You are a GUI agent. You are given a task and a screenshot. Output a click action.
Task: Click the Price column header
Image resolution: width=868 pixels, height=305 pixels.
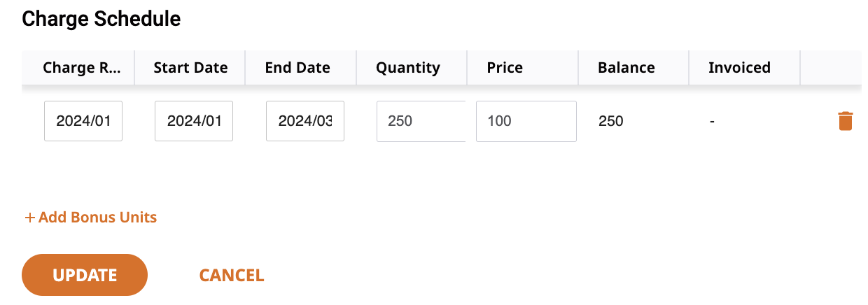coord(505,68)
